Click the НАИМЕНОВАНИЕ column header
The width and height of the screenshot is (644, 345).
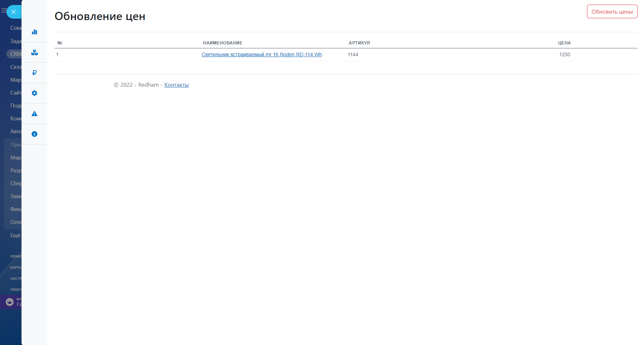pyautogui.click(x=223, y=43)
